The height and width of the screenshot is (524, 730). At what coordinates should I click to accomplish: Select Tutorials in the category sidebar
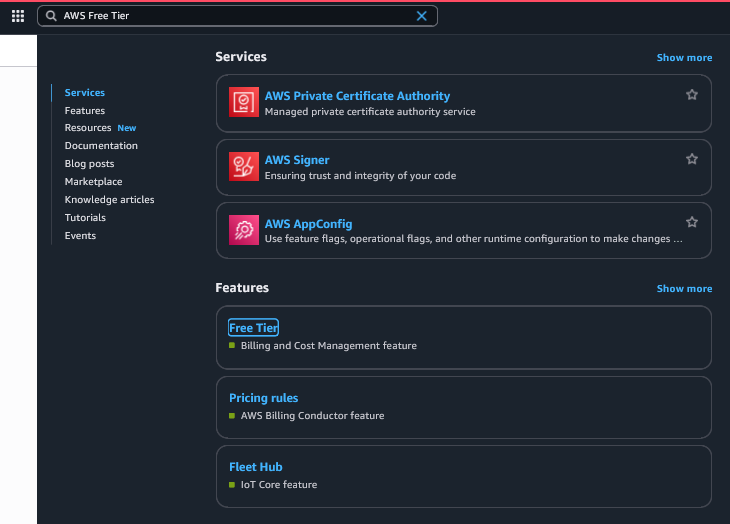(x=85, y=217)
